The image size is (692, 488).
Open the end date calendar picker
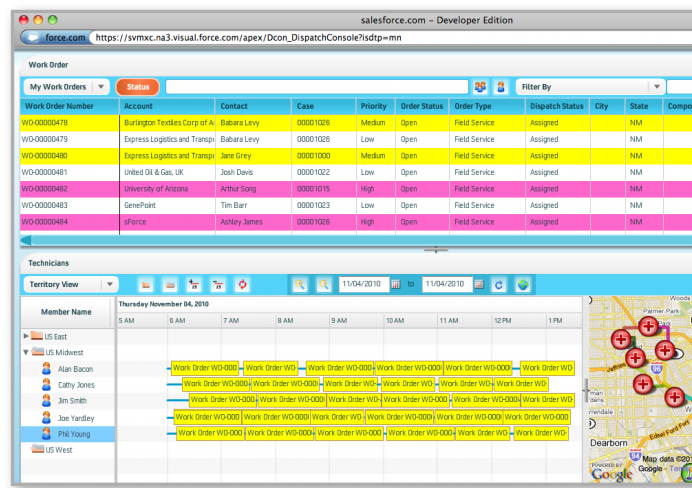pos(479,285)
